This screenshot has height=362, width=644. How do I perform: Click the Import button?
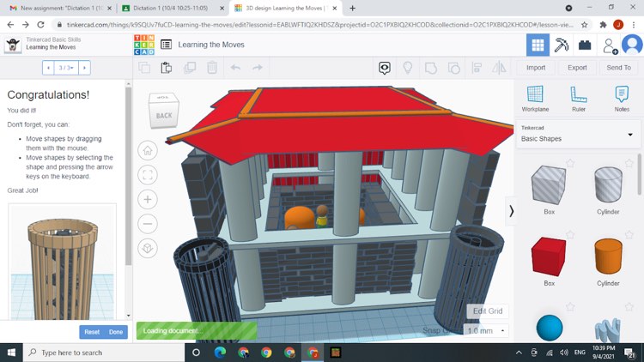point(536,68)
